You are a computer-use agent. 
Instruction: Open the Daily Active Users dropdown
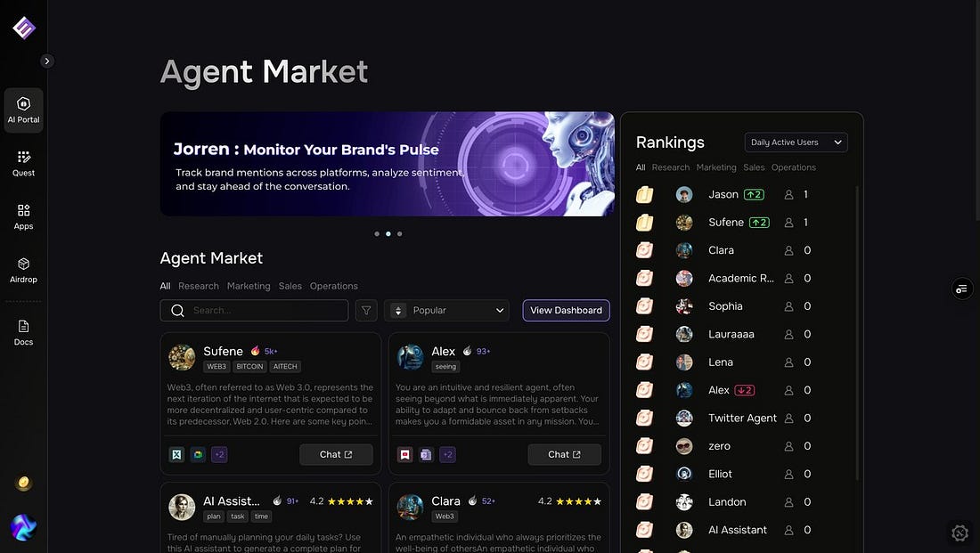[x=796, y=142]
